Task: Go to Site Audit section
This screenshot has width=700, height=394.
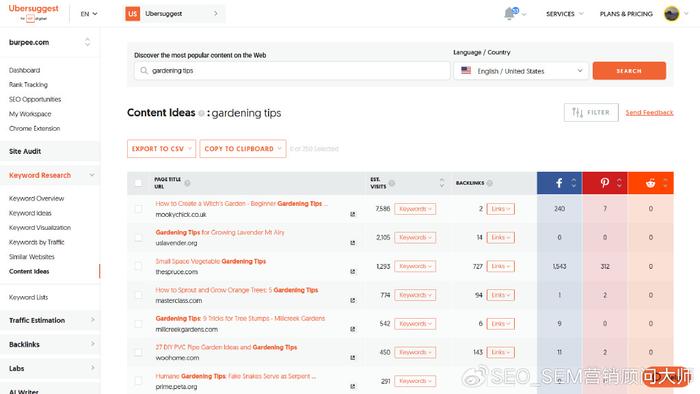Action: click(25, 151)
